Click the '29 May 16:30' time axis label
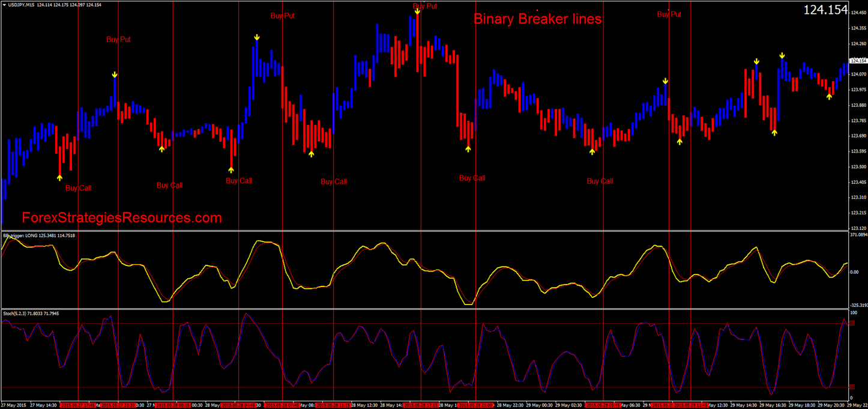Image resolution: width=868 pixels, height=409 pixels. pyautogui.click(x=772, y=405)
